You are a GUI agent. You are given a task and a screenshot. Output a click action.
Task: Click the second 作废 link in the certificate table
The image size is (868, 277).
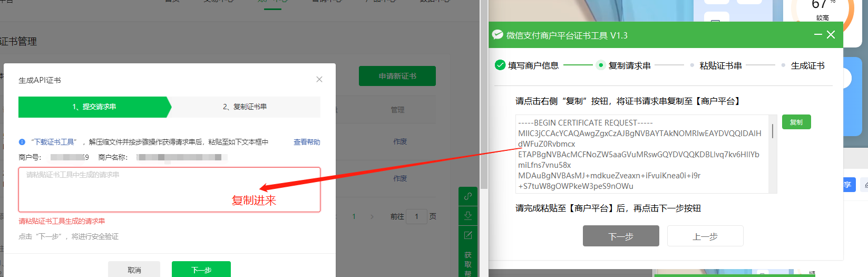(400, 178)
